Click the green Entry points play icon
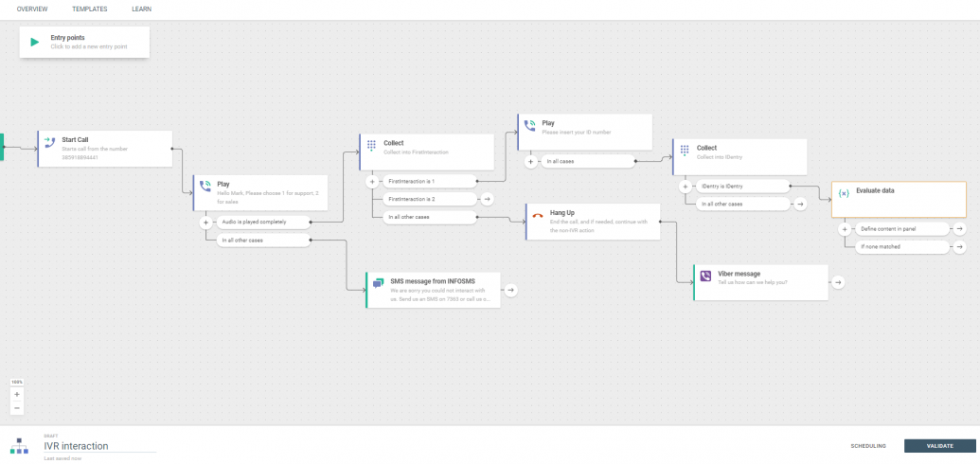 (x=35, y=42)
